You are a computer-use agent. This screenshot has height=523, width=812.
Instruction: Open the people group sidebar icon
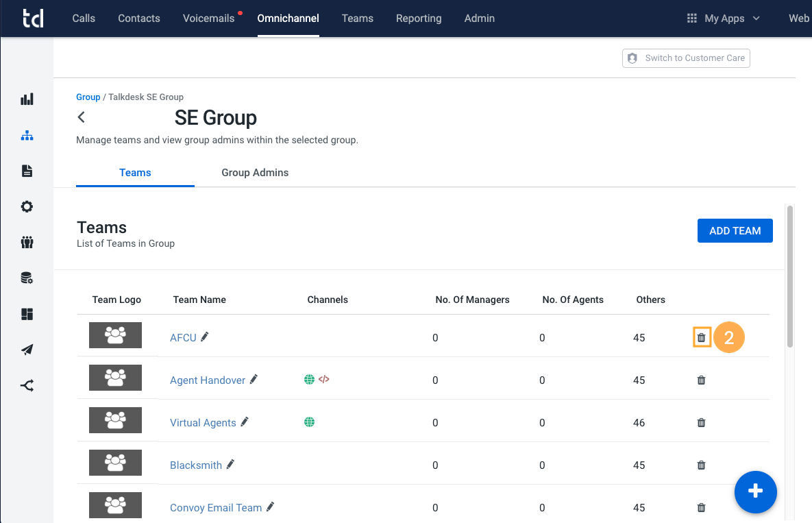(27, 243)
